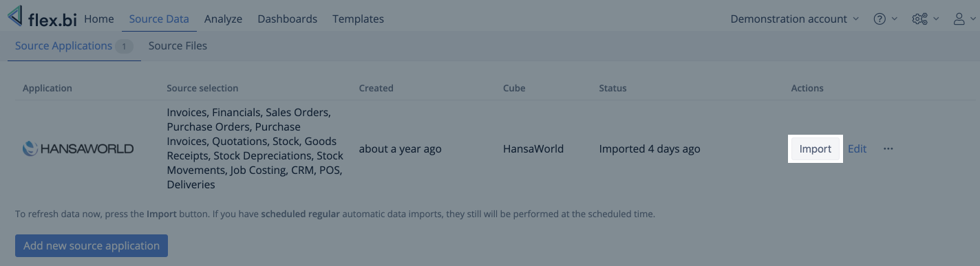This screenshot has width=980, height=266.
Task: Open the settings gears icon
Action: (x=919, y=19)
